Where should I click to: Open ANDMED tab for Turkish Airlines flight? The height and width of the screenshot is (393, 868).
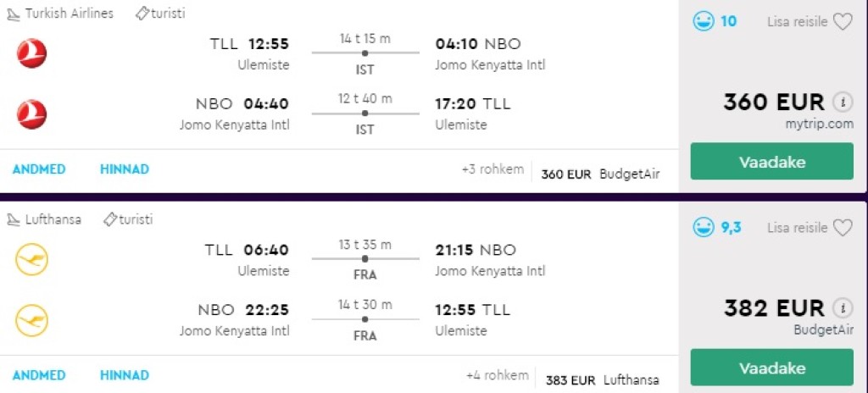(x=38, y=169)
